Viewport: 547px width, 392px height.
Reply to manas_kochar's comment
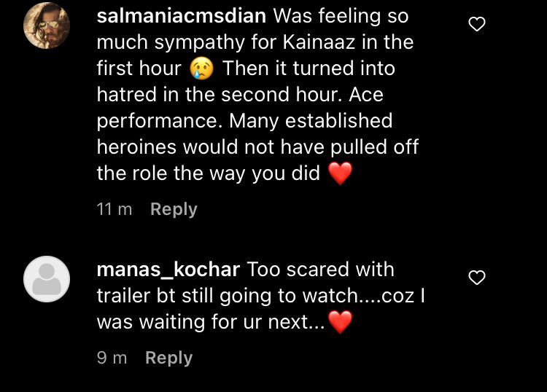[168, 358]
